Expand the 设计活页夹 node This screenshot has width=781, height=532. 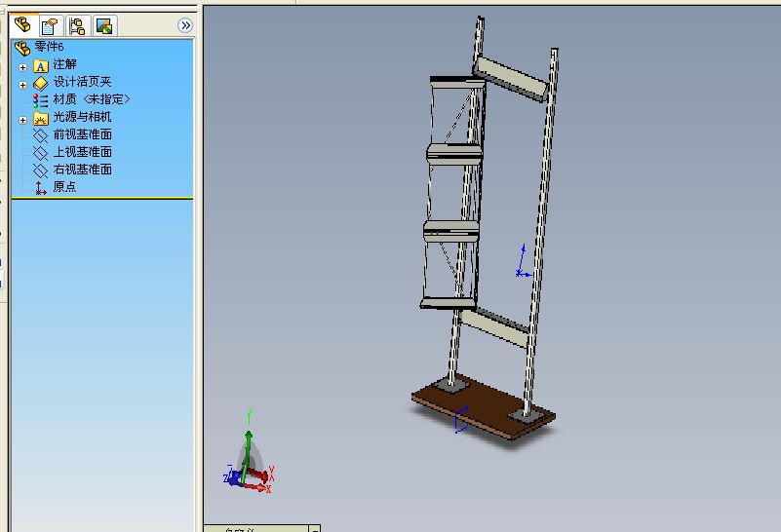click(22, 85)
